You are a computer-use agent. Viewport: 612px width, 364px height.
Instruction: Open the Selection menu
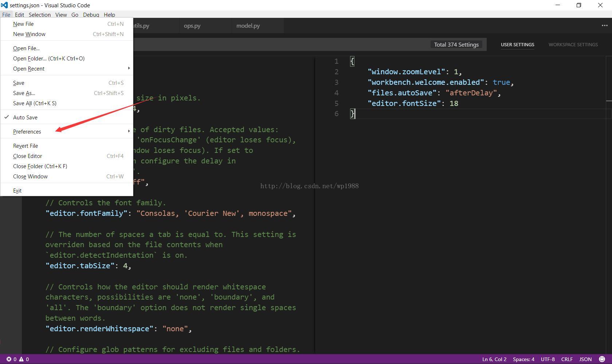[40, 15]
